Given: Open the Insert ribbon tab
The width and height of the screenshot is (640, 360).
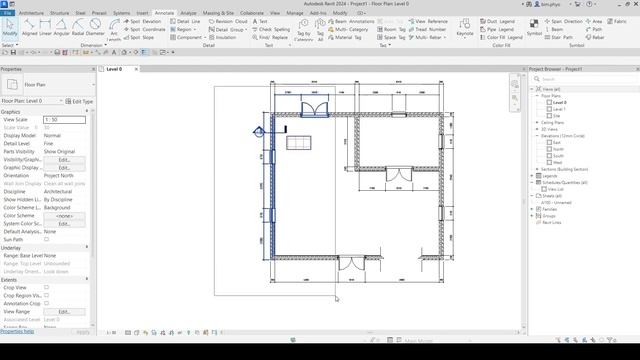Looking at the screenshot, I should pos(142,13).
